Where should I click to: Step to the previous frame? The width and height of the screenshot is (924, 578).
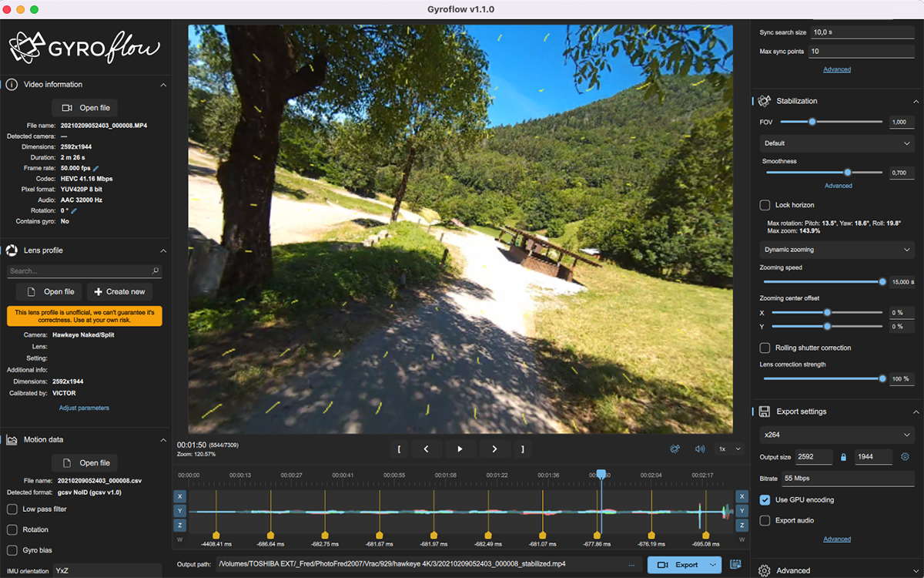click(426, 449)
